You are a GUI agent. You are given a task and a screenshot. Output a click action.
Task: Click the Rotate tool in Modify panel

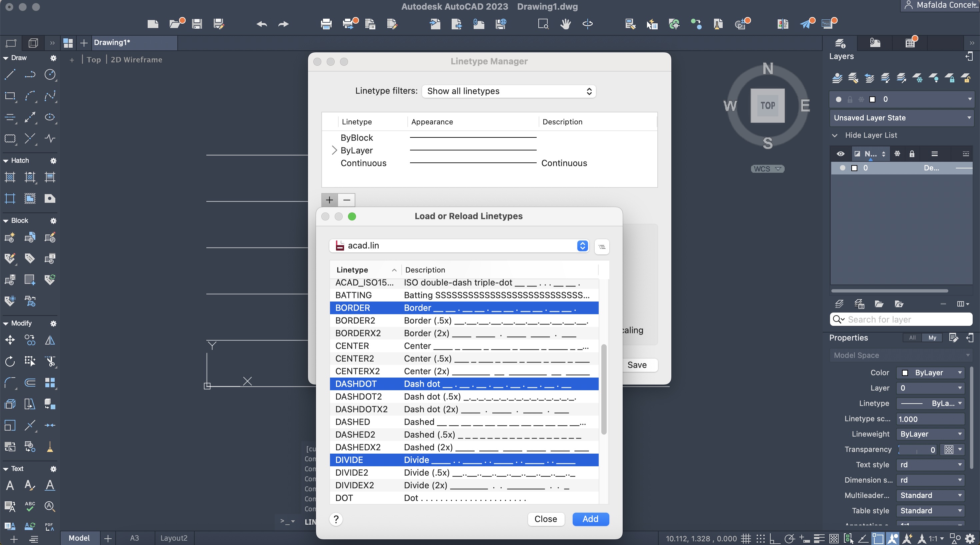10,361
